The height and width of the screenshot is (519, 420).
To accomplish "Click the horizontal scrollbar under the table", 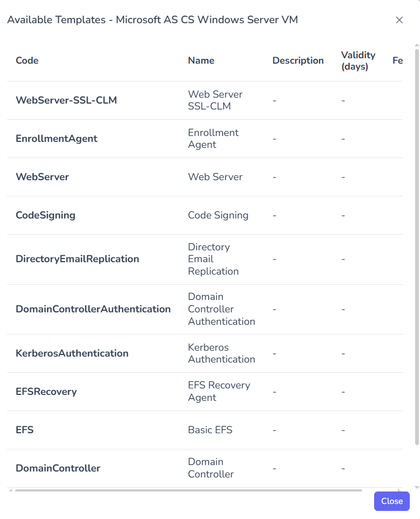I will click(x=189, y=490).
